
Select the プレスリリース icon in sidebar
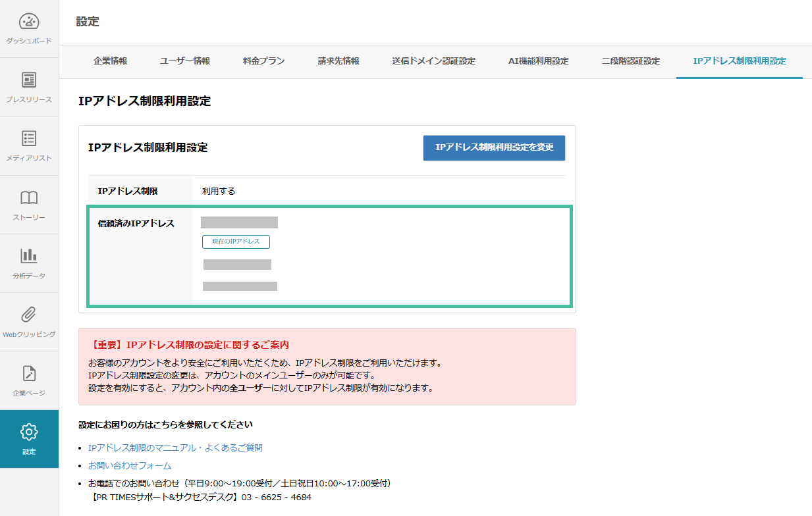coord(29,87)
